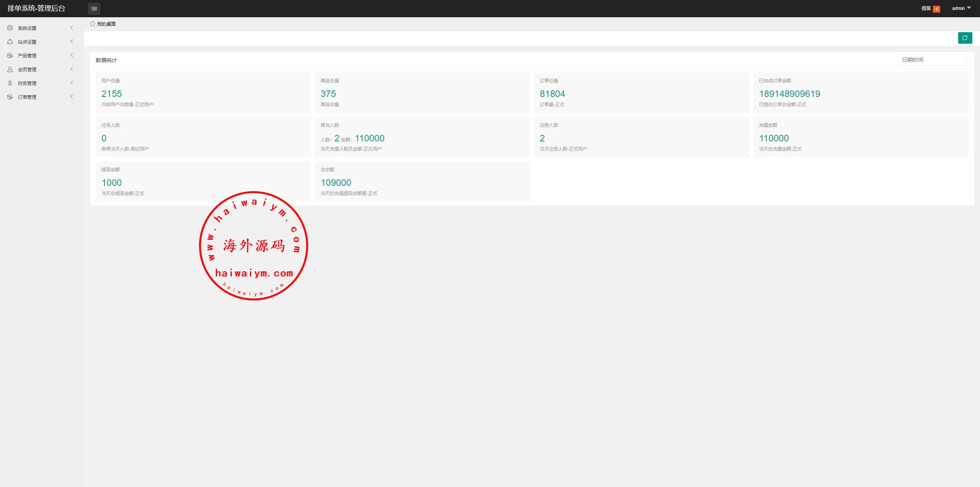This screenshot has width=980, height=487.
Task: Open the 会员管理 menu item
Action: 27,69
